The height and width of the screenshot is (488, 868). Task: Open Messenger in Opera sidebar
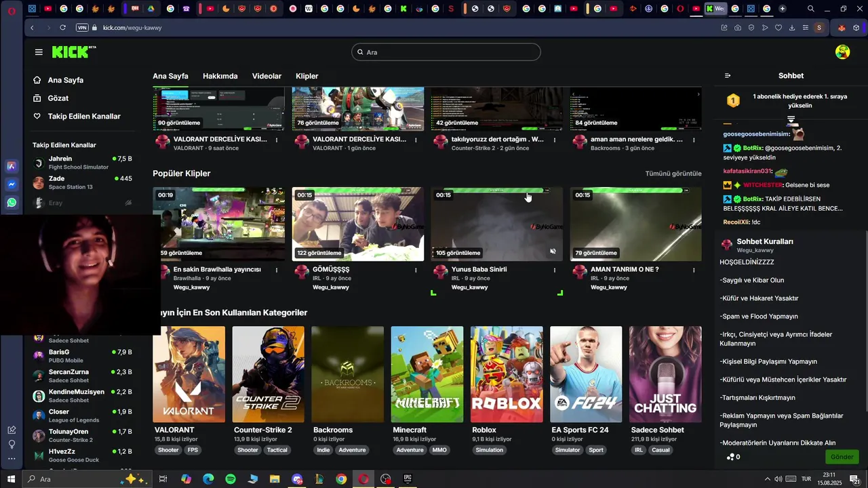coord(12,184)
